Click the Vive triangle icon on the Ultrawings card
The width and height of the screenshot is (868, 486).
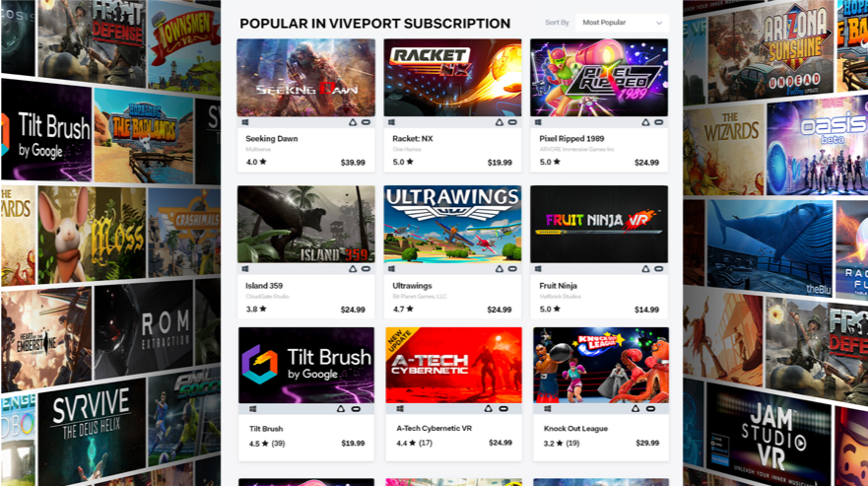499,269
